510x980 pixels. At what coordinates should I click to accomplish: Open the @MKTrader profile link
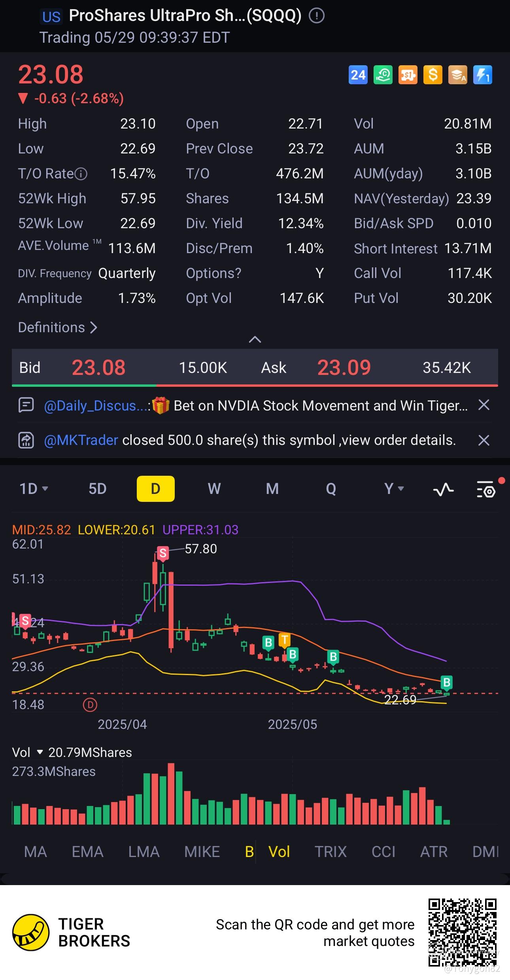[81, 440]
